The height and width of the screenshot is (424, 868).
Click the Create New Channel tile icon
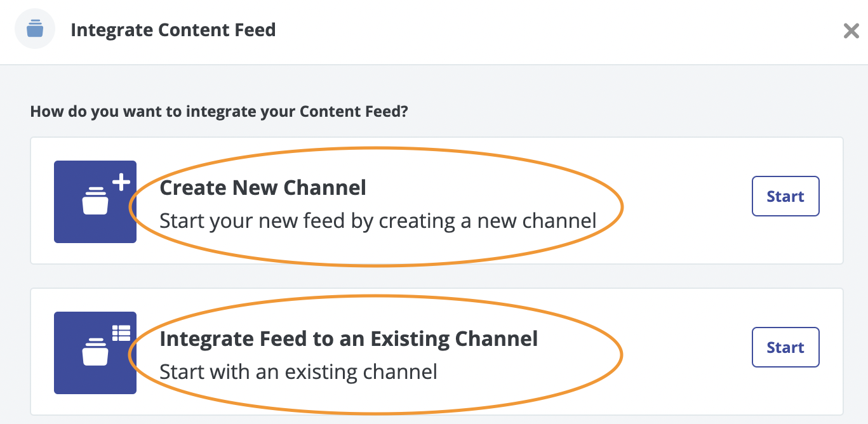tap(95, 202)
